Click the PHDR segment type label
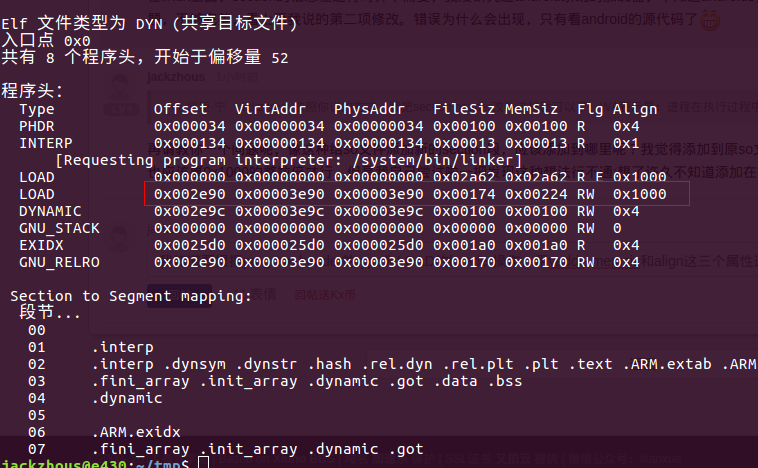 (37, 125)
